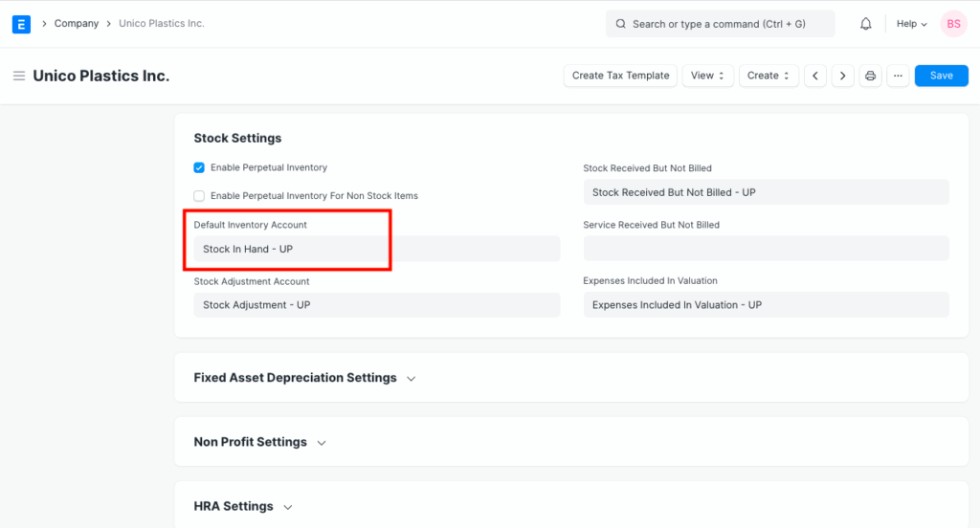Open the Help dropdown
This screenshot has width=980, height=528.
pos(911,24)
